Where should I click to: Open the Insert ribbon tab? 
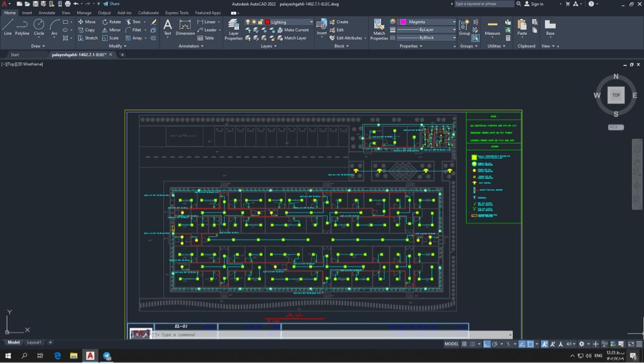pos(27,13)
